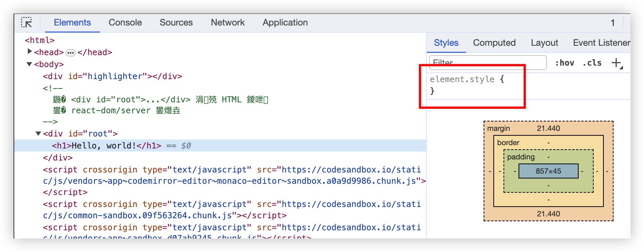
Task: Select the div id highlighter node
Action: tap(112, 76)
